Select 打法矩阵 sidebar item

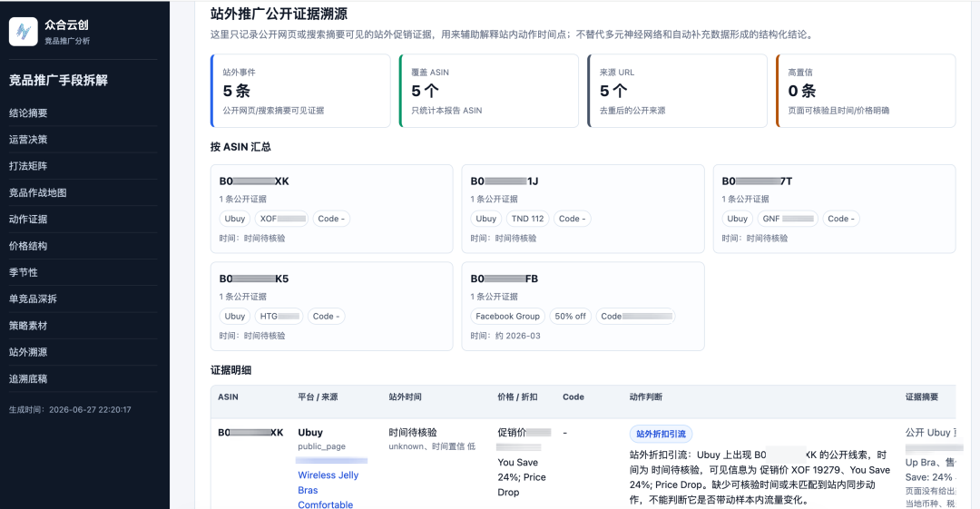point(28,166)
